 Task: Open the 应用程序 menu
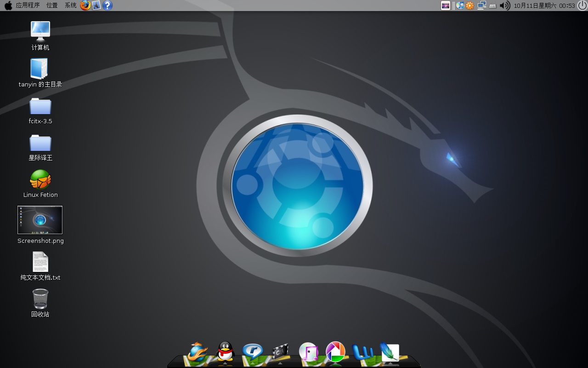(28, 6)
